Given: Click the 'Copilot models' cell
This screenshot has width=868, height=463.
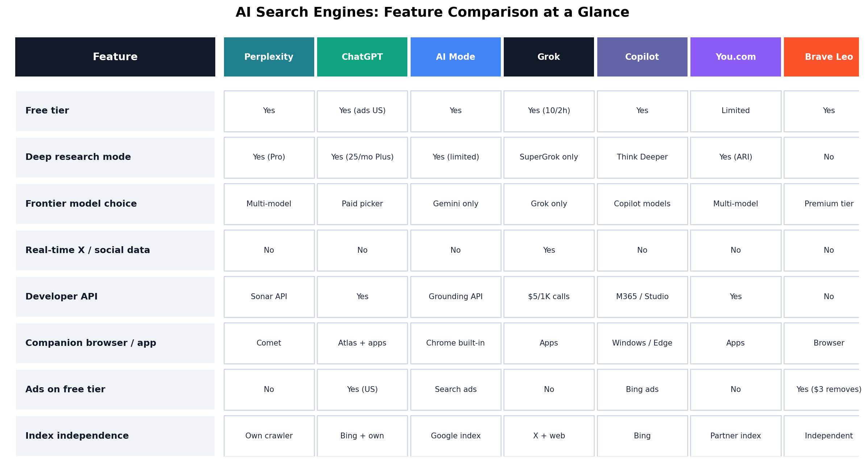Looking at the screenshot, I should tap(642, 204).
